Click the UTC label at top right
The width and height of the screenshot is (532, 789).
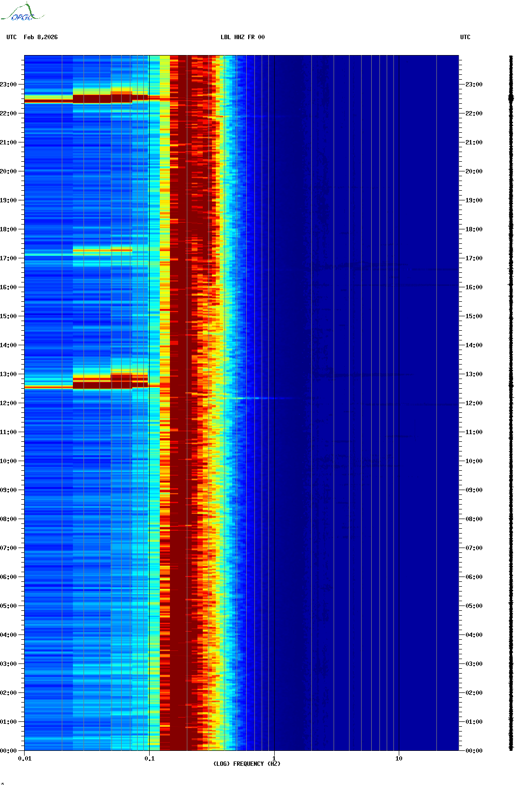[x=465, y=37]
